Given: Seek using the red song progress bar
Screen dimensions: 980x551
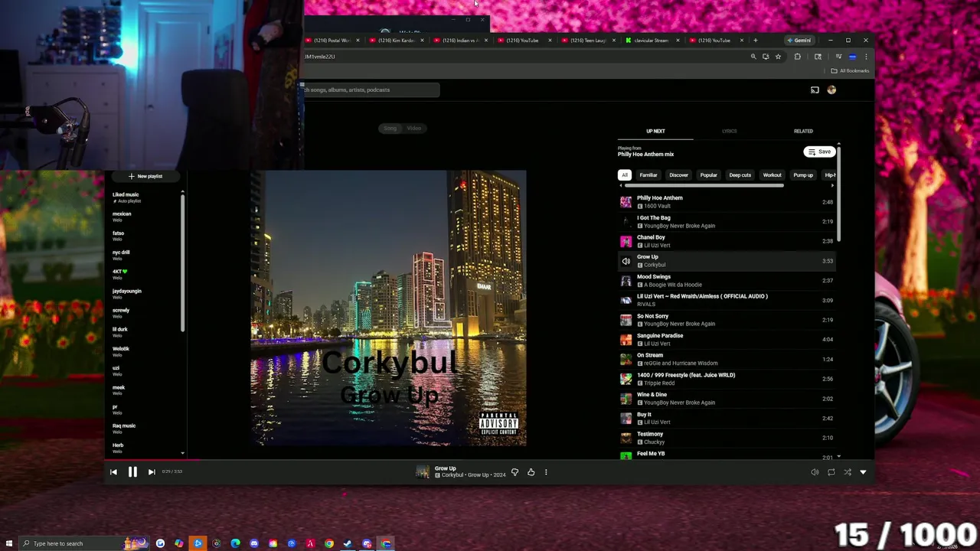Looking at the screenshot, I should tap(153, 460).
